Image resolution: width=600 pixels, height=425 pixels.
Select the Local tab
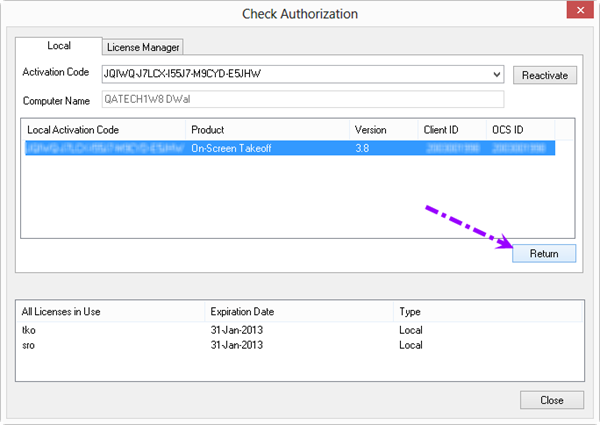[x=59, y=46]
